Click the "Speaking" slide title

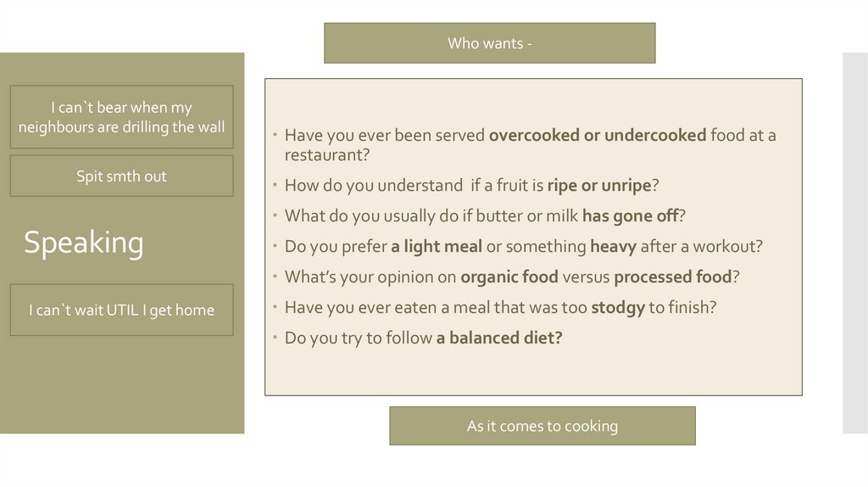click(83, 243)
